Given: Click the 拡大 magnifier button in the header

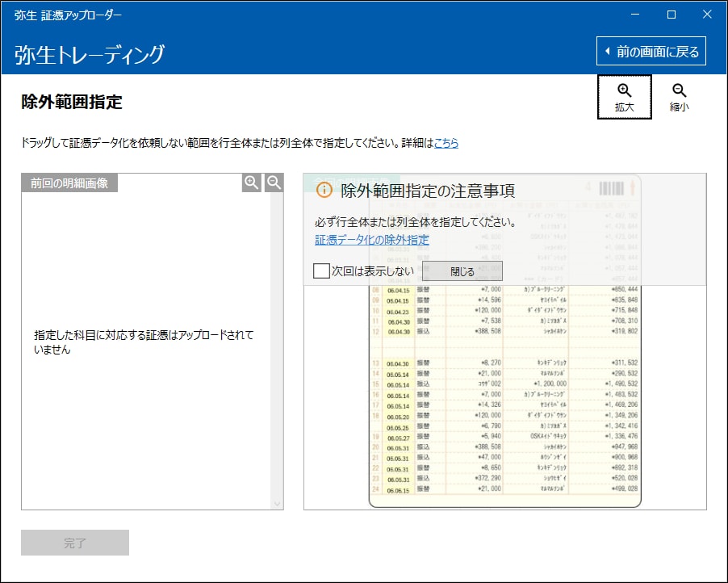Looking at the screenshot, I should [624, 97].
